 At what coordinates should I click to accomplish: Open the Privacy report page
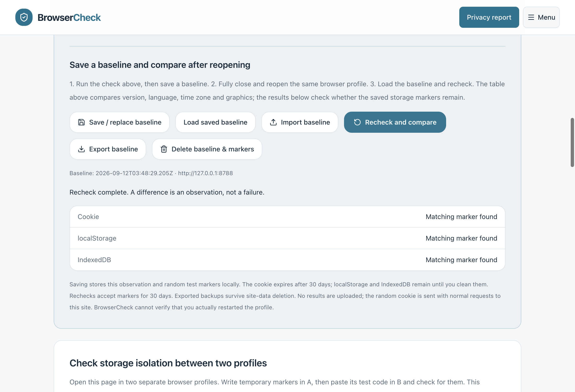point(489,17)
